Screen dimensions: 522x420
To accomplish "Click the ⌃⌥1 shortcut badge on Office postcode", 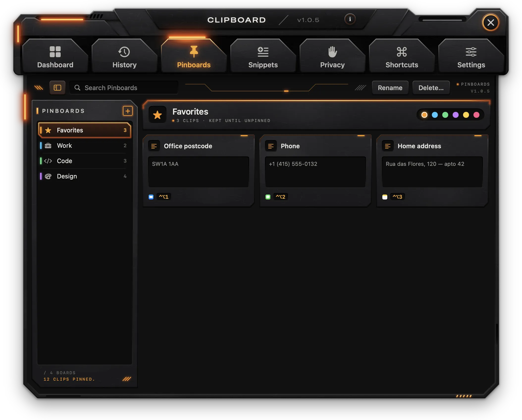I will [x=164, y=197].
